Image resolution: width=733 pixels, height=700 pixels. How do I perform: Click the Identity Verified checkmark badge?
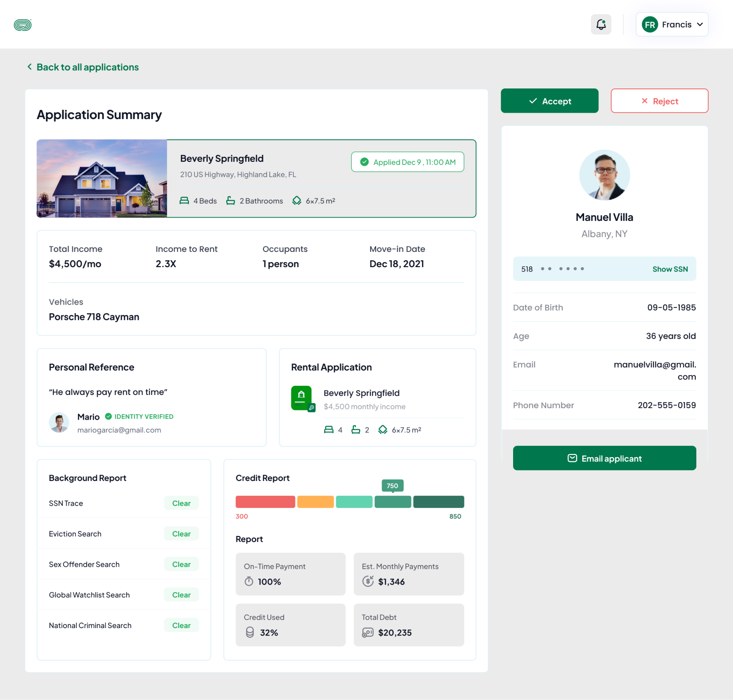pyautogui.click(x=109, y=416)
